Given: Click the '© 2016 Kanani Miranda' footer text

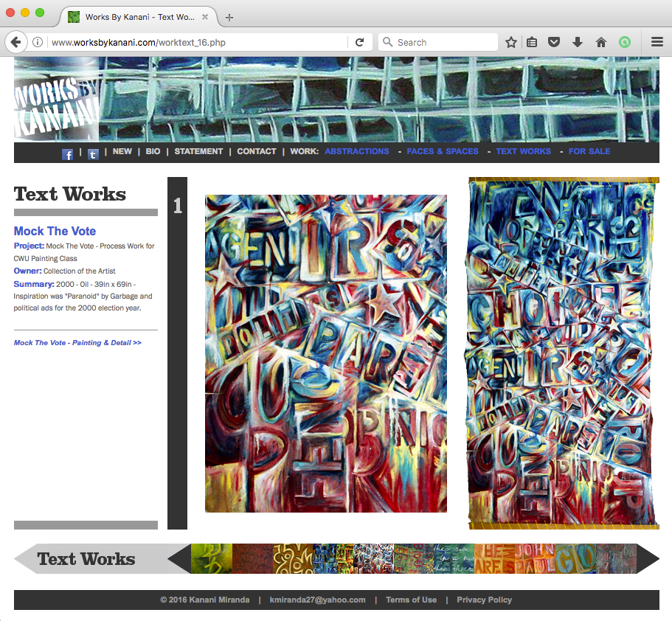Looking at the screenshot, I should tap(205, 600).
